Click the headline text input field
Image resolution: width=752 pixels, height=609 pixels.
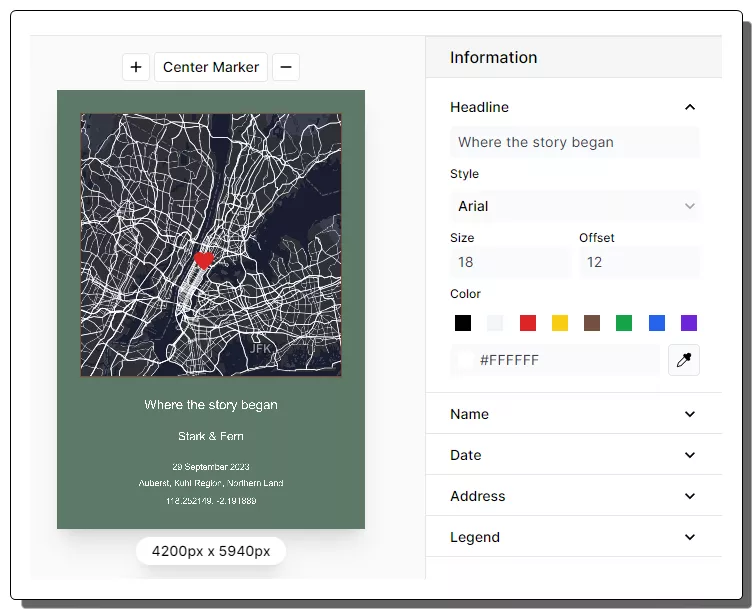pyautogui.click(x=574, y=142)
